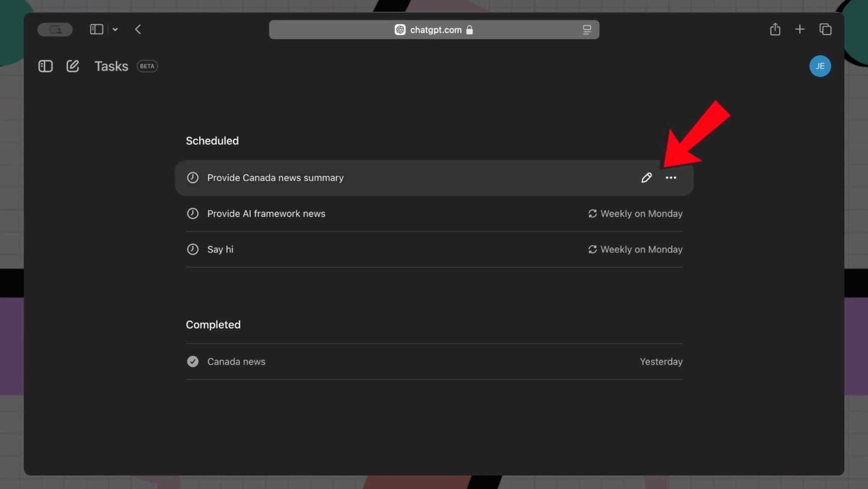Click the Completed section heading
Image resolution: width=868 pixels, height=489 pixels.
pyautogui.click(x=213, y=324)
